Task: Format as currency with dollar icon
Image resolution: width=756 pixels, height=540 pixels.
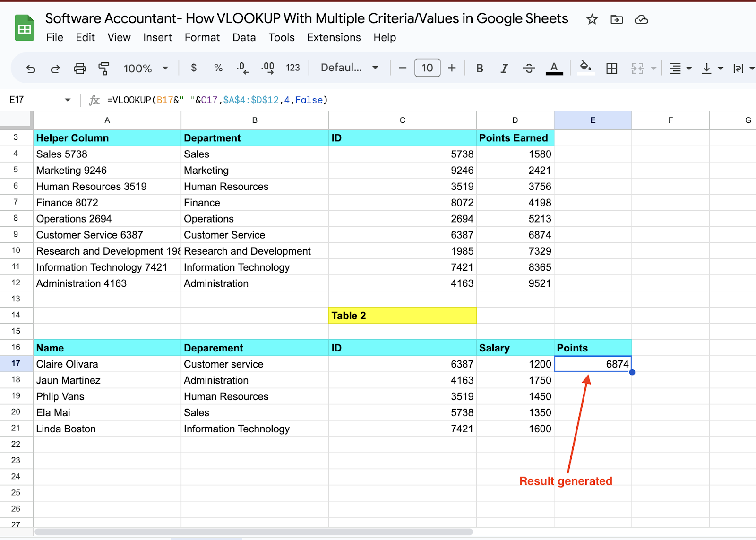Action: (194, 68)
